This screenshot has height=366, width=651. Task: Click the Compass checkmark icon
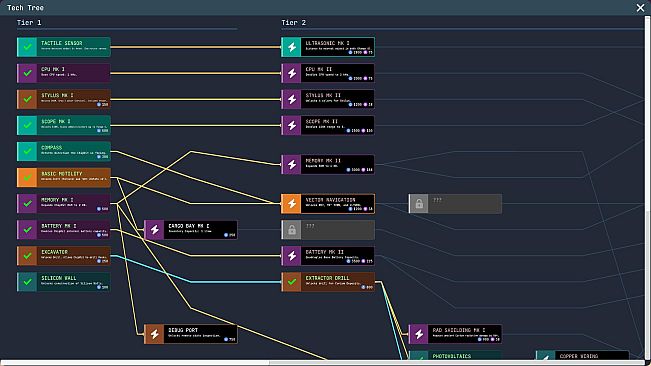tap(27, 151)
